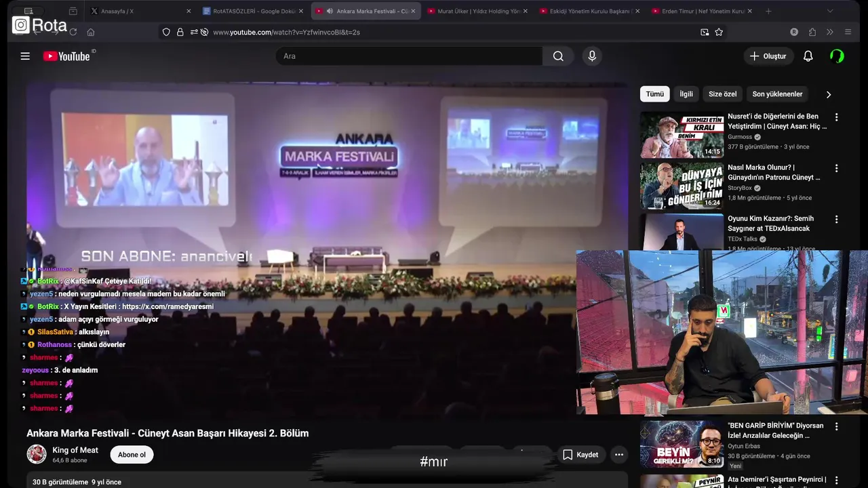Screen dimensions: 868x488
Task: Reload the page with the refresh icon
Action: [x=73, y=32]
